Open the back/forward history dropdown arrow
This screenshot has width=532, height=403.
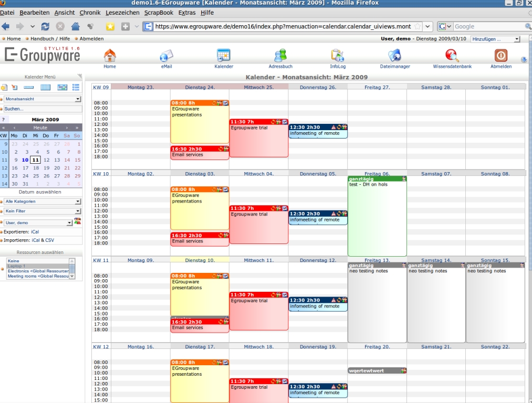(x=33, y=26)
